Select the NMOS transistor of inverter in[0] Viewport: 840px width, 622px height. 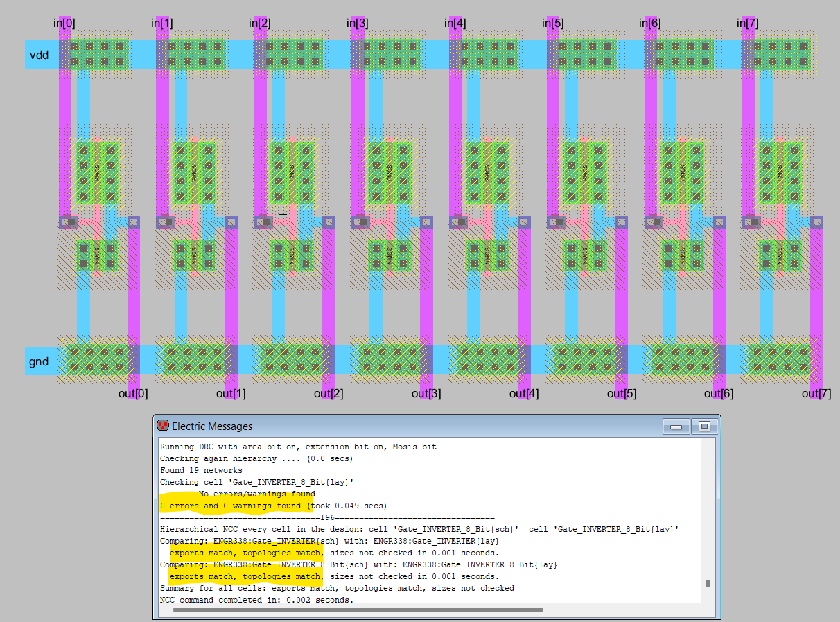pyautogui.click(x=97, y=255)
